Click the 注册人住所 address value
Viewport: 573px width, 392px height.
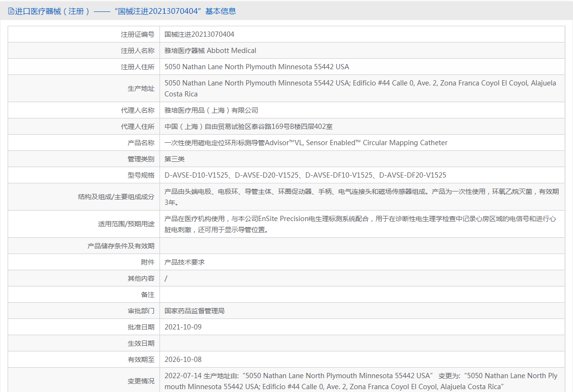click(256, 67)
